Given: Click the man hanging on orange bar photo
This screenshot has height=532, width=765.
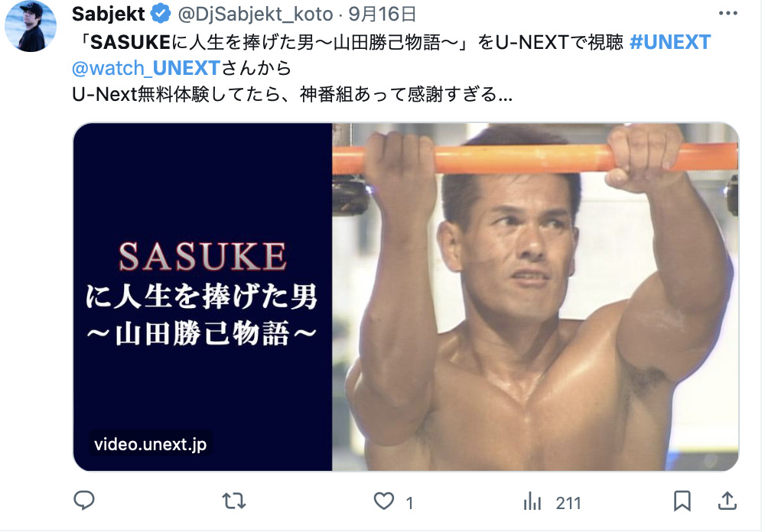Looking at the screenshot, I should (535, 297).
